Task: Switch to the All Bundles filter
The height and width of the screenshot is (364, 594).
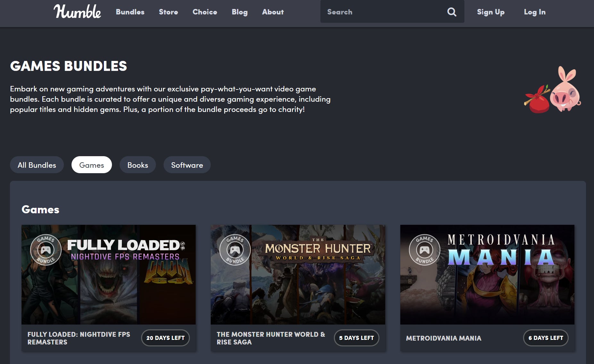Action: 37,165
